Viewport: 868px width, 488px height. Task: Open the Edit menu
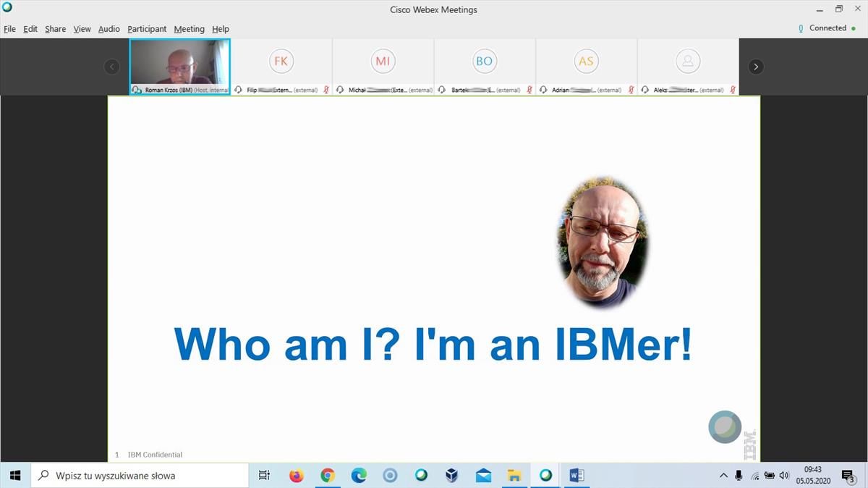[30, 29]
